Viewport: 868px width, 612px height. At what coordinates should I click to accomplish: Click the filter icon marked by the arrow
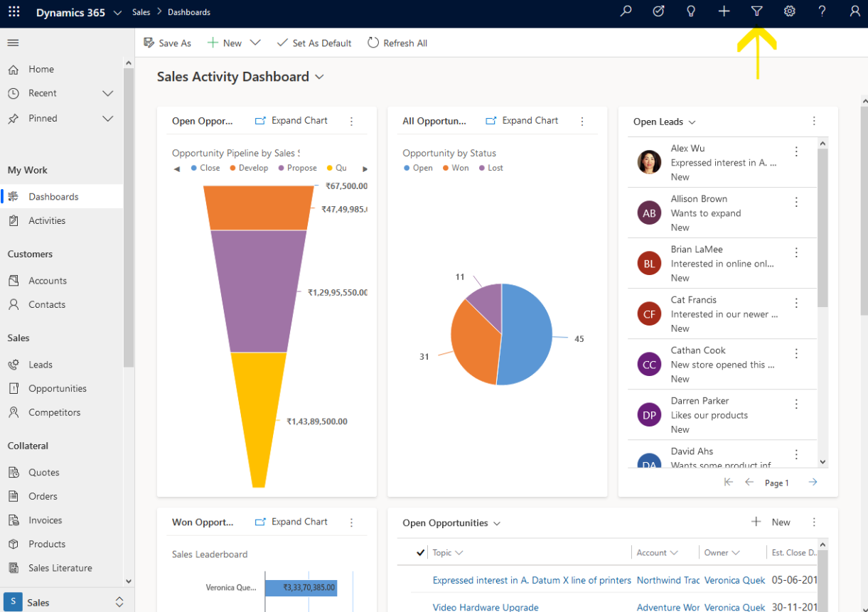click(x=756, y=11)
